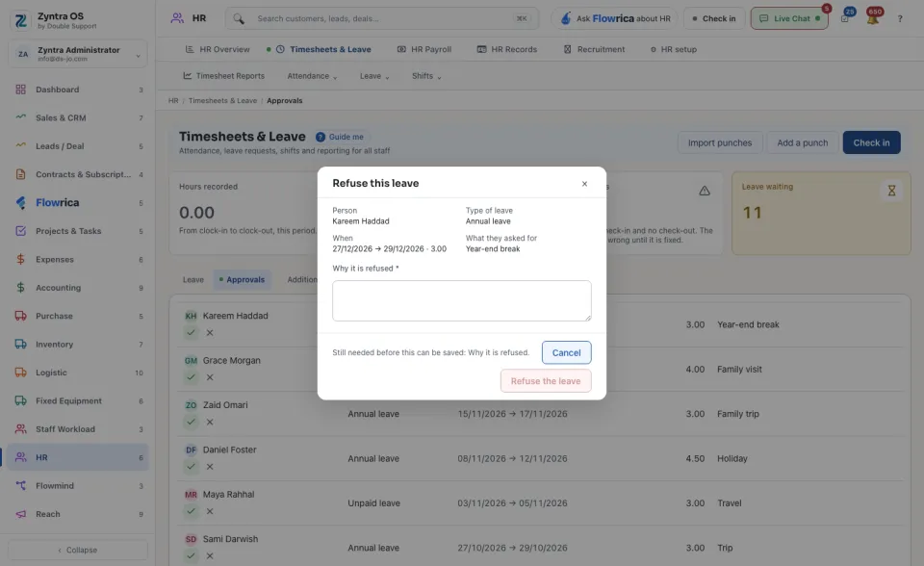Approve Grace Morgan's leave with checkmark
This screenshot has height=566, width=924.
tap(191, 377)
